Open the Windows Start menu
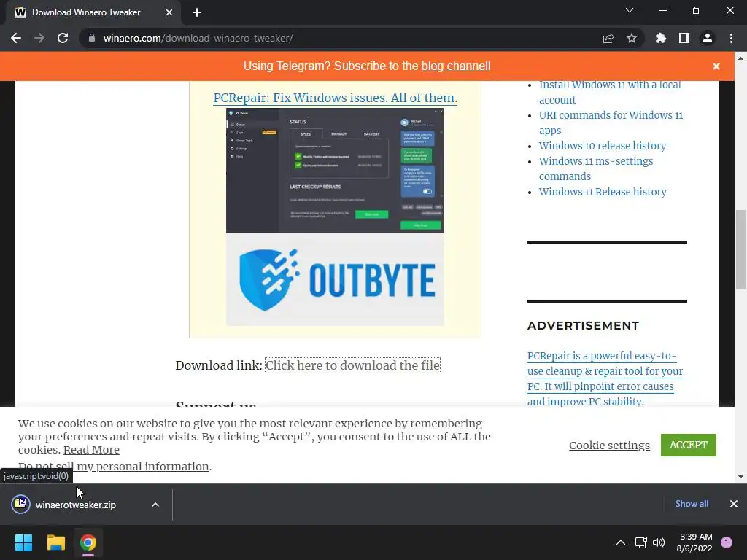747x560 pixels. 23,542
